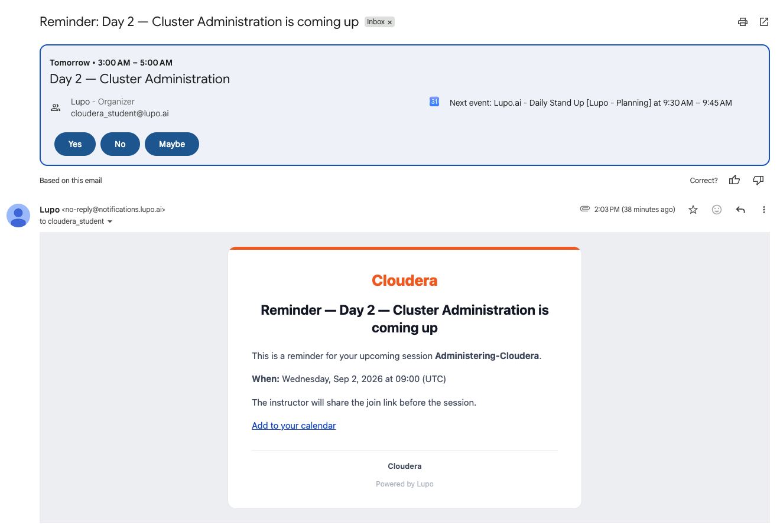This screenshot has width=780, height=532.
Task: Click the Powered by Lupo footer text
Action: (x=405, y=484)
